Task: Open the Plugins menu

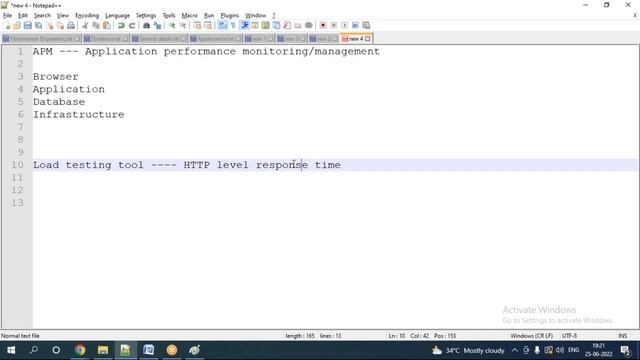Action: pos(229,16)
